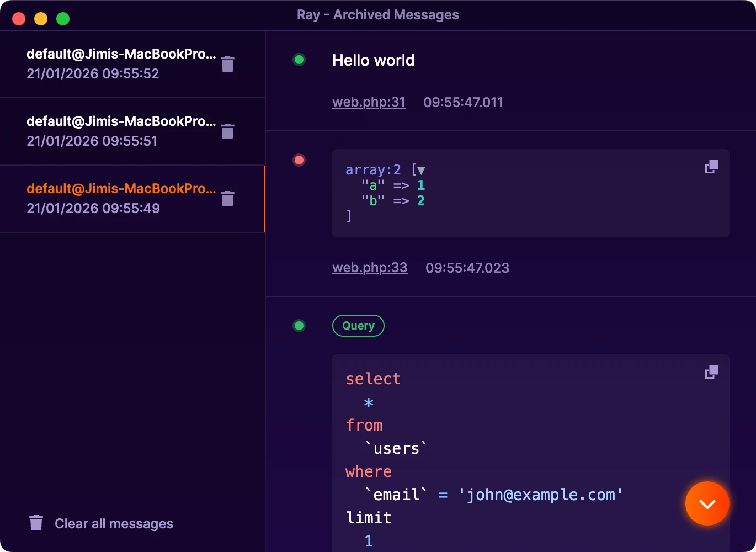Copy the array:2 dump contents
Image resolution: width=756 pixels, height=552 pixels.
coord(712,167)
